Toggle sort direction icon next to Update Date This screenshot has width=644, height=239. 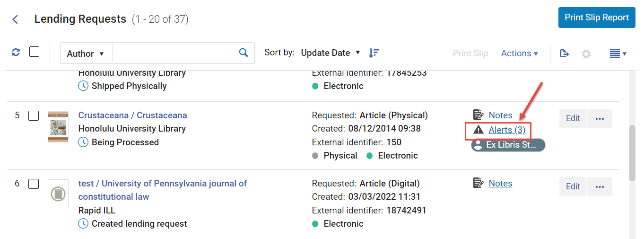(x=374, y=53)
